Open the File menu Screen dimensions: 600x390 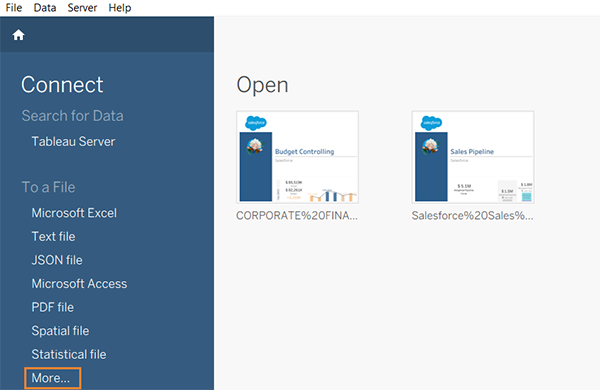point(14,8)
